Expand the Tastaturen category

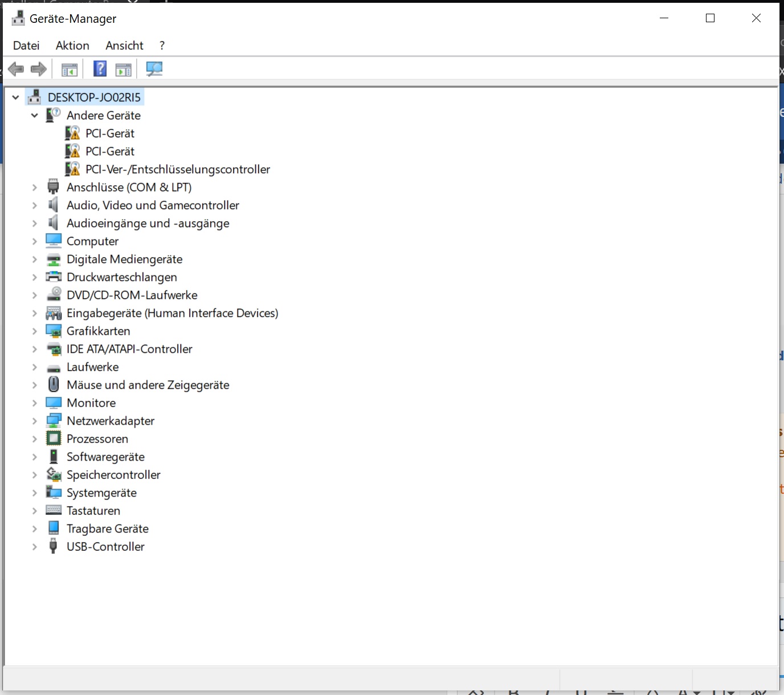35,511
